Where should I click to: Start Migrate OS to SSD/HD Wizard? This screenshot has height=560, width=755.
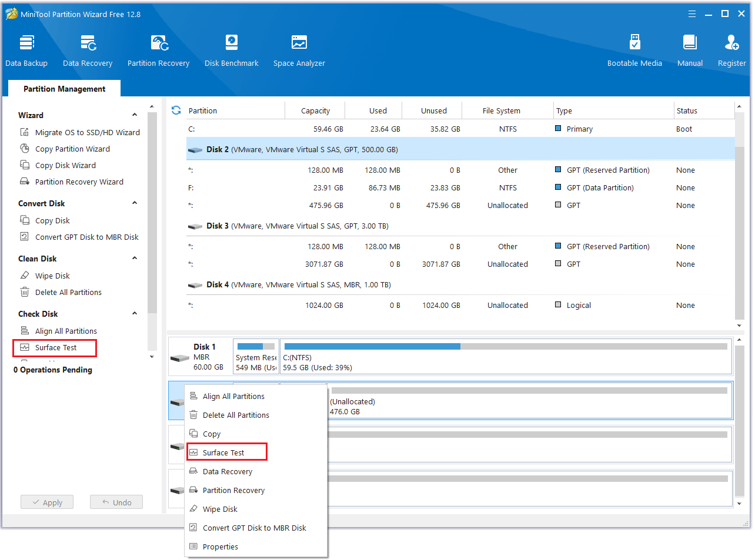[80, 132]
